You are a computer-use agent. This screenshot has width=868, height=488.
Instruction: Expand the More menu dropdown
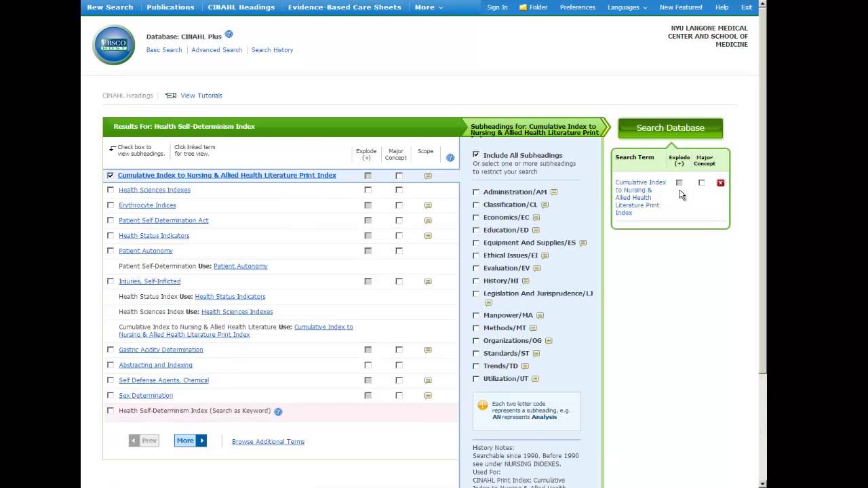(429, 7)
